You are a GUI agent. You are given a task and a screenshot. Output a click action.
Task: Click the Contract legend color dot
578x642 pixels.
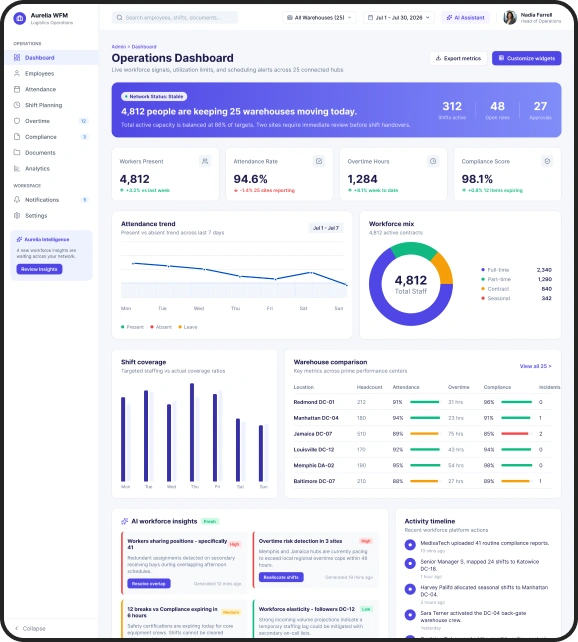pos(483,289)
